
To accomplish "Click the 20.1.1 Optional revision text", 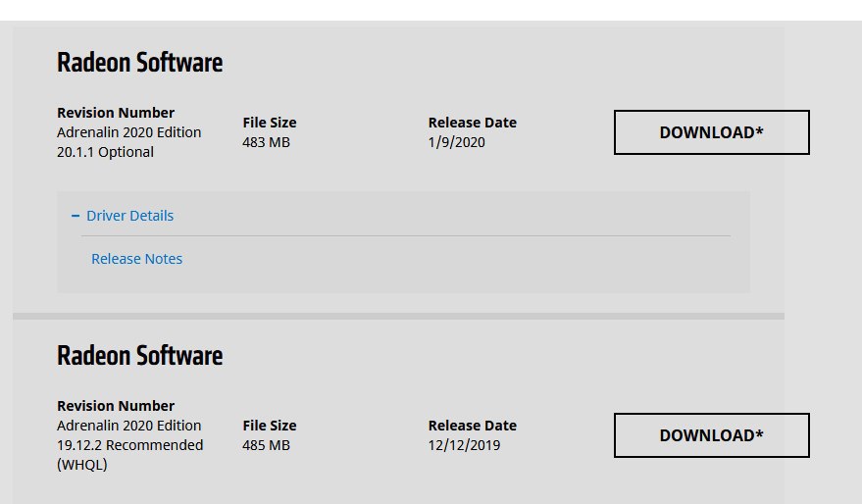I will pyautogui.click(x=105, y=152).
